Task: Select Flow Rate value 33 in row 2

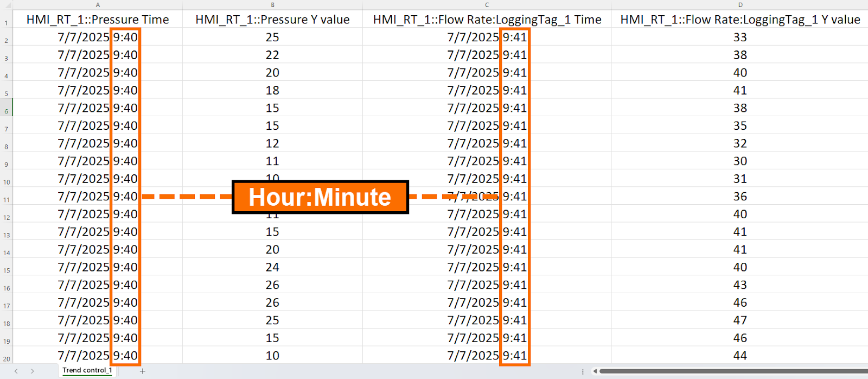Action: coord(740,37)
